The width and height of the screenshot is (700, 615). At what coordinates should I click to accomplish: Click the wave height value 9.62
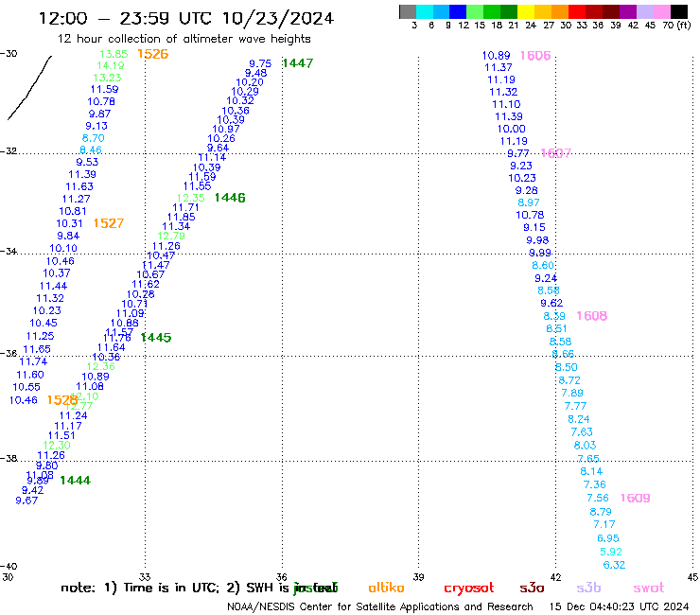(x=551, y=304)
